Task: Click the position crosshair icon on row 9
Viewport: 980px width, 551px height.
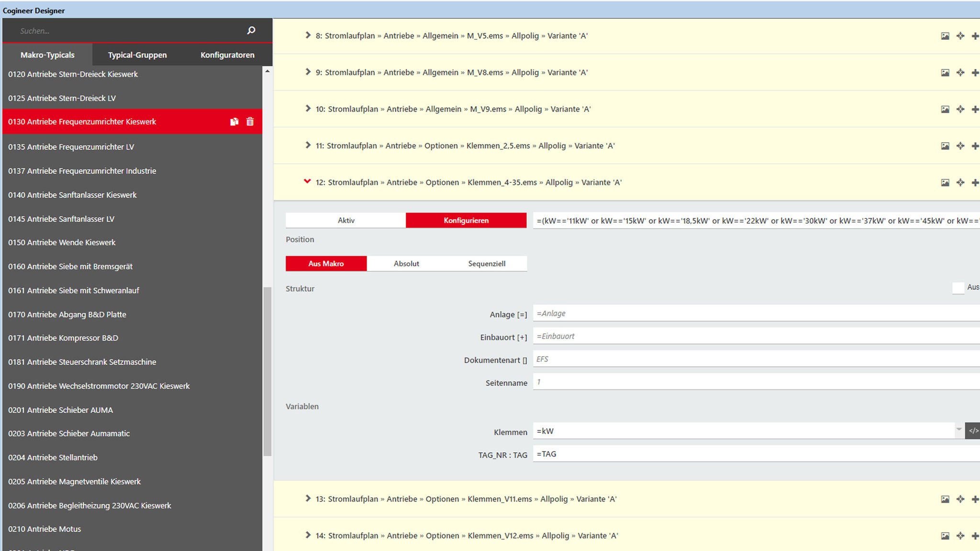Action: click(x=960, y=72)
